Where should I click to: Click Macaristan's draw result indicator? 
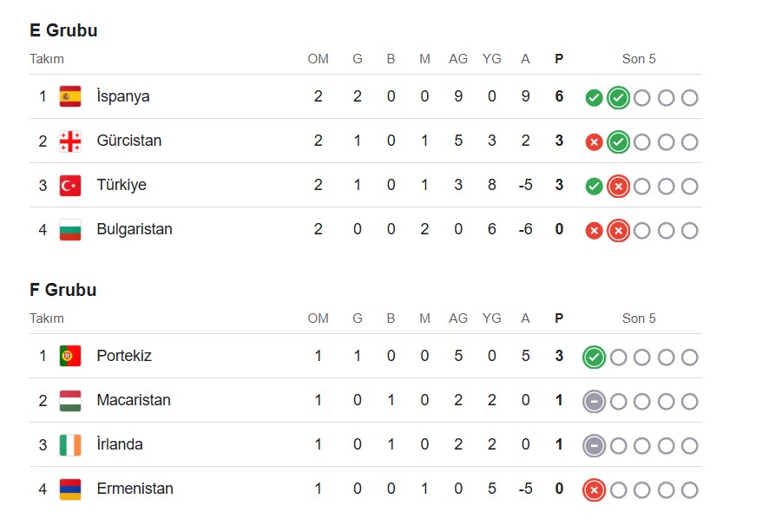coord(594,402)
